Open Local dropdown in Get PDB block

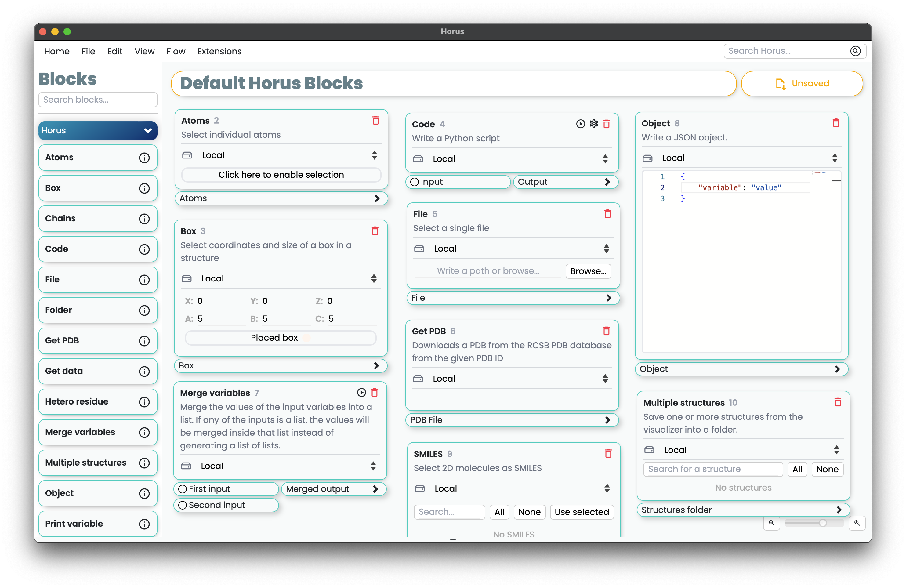(x=512, y=379)
